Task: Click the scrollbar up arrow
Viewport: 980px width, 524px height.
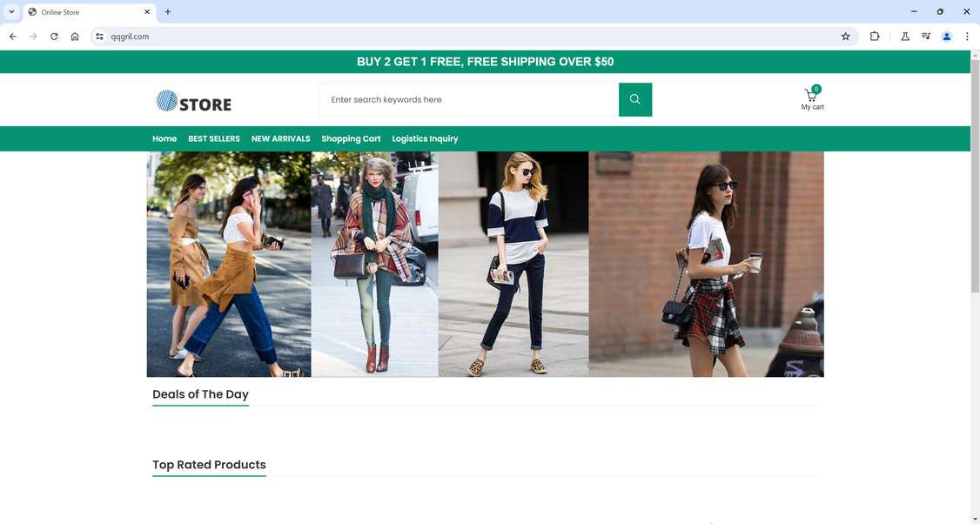Action: point(975,55)
